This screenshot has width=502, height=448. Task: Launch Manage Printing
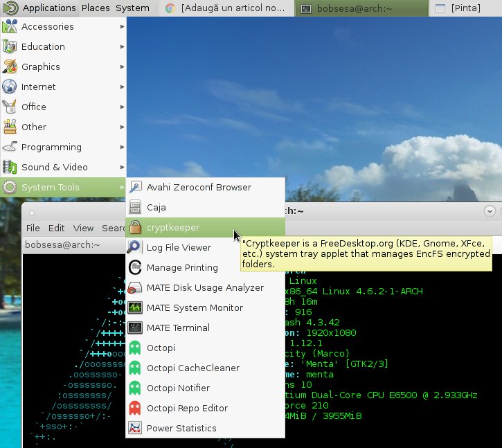[205, 267]
